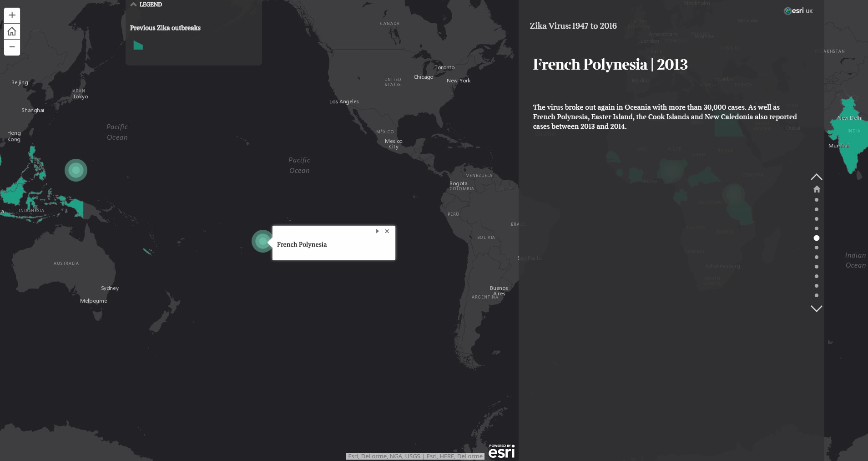
Task: Select the French Polynesia | 2013 heading
Action: 610,65
